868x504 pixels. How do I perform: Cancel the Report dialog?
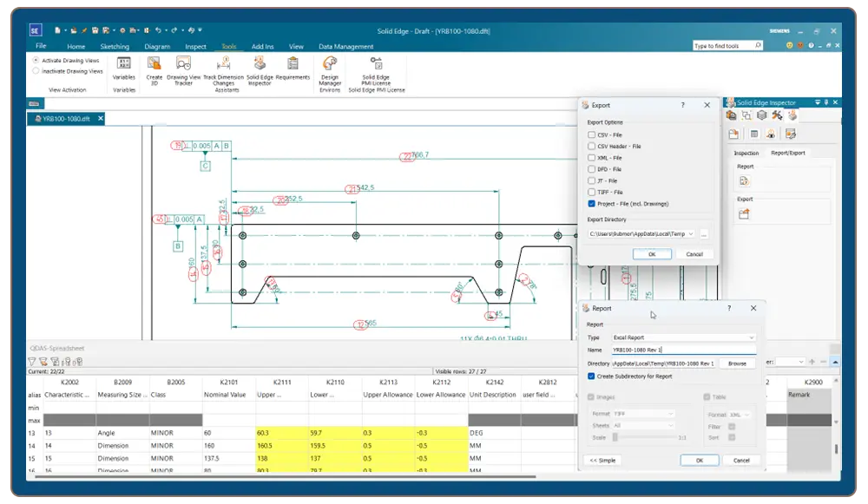[x=741, y=461]
